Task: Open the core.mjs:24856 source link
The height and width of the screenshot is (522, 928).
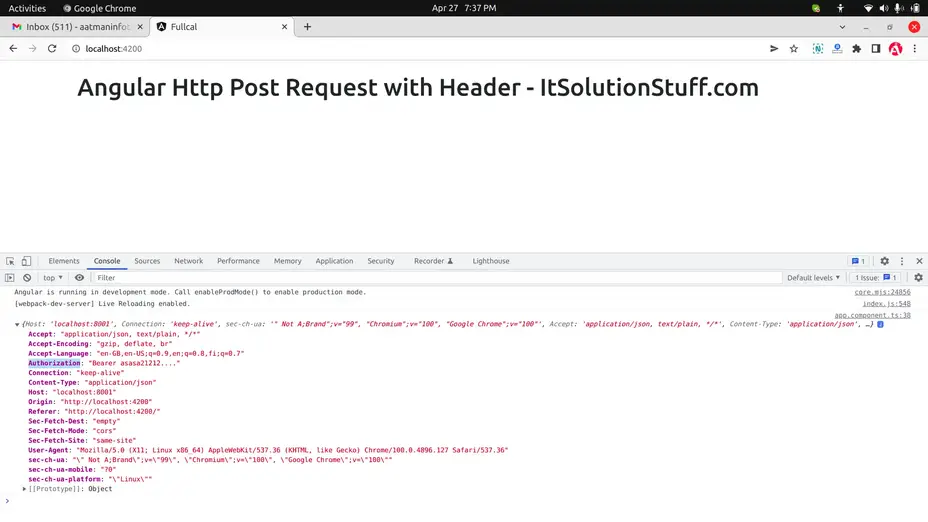Action: [x=882, y=292]
